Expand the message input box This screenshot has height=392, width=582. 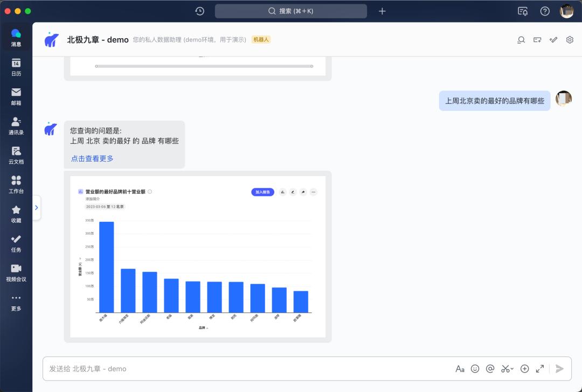(539, 369)
